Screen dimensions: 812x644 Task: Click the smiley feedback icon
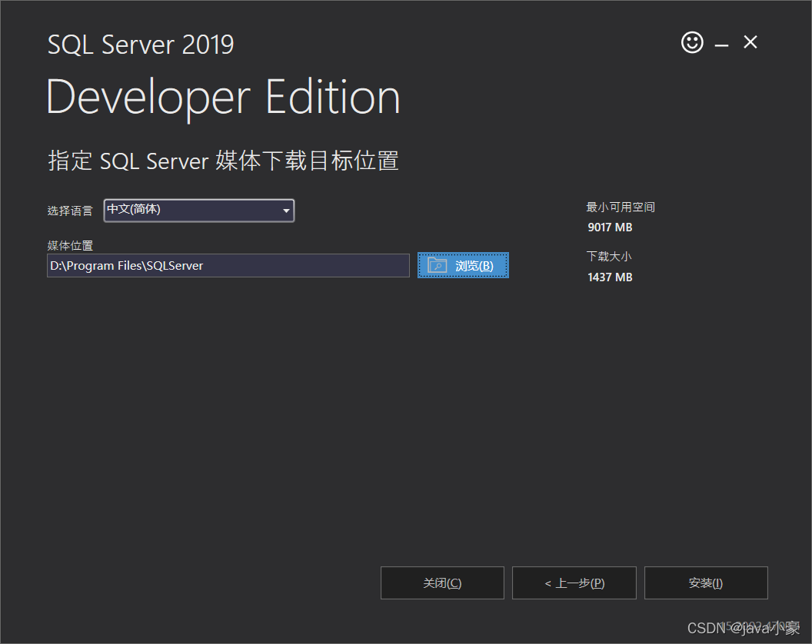click(x=692, y=42)
